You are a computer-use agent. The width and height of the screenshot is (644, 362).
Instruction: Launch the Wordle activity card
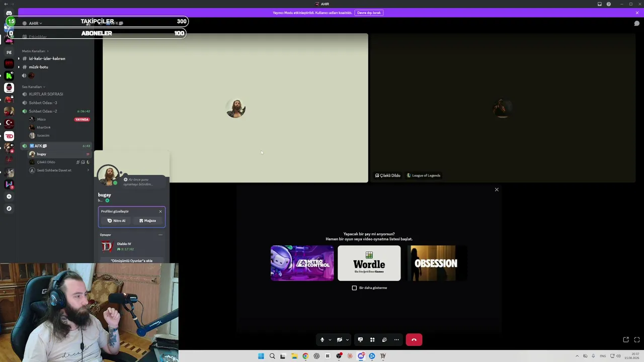point(369,263)
